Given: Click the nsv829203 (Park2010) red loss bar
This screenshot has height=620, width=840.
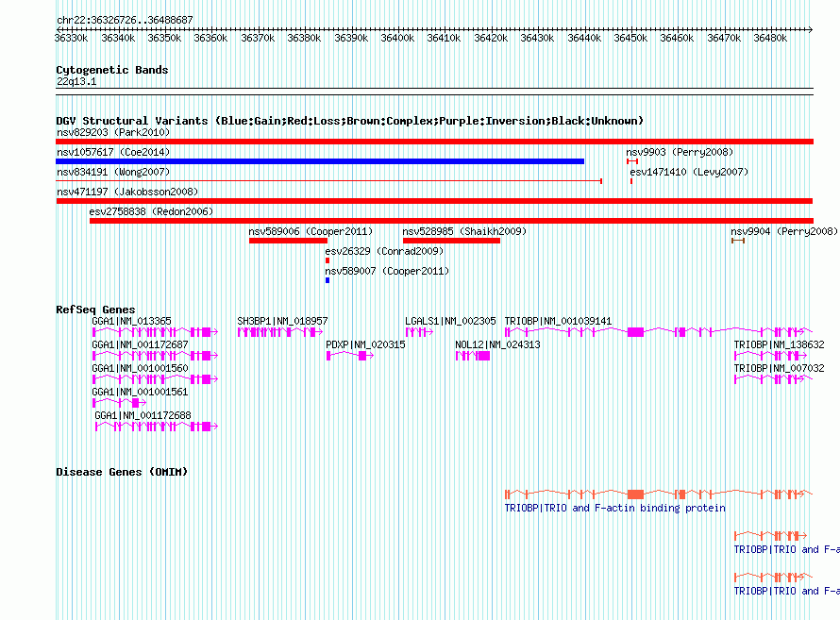Looking at the screenshot, I should click(x=434, y=142).
